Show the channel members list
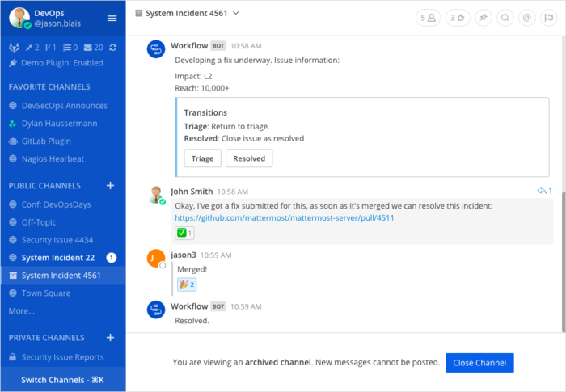This screenshot has width=566, height=392. point(426,17)
